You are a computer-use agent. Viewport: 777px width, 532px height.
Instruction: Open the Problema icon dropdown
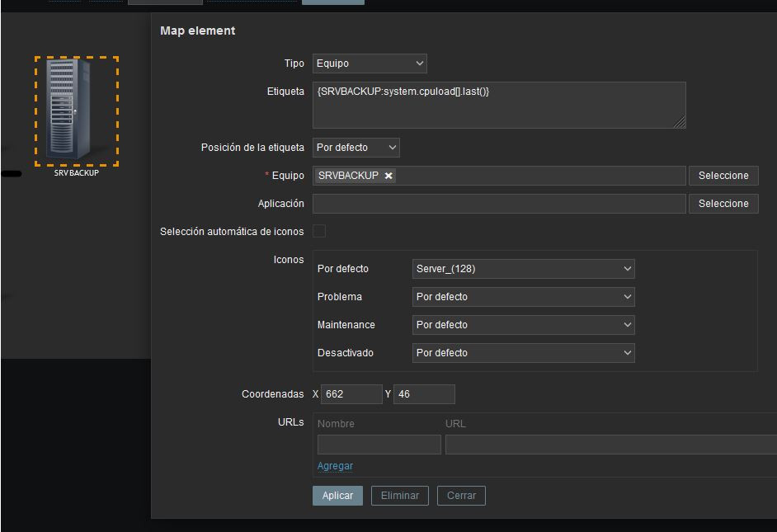point(523,297)
